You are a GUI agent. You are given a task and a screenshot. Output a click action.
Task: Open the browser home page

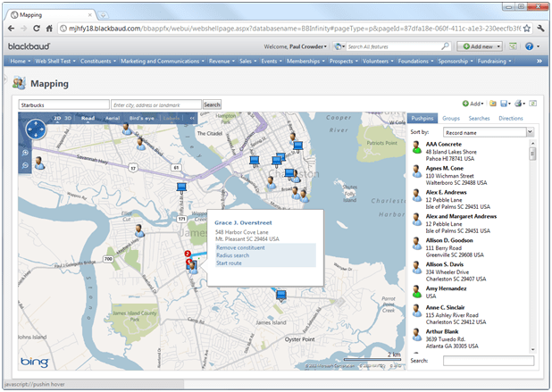tap(49, 29)
